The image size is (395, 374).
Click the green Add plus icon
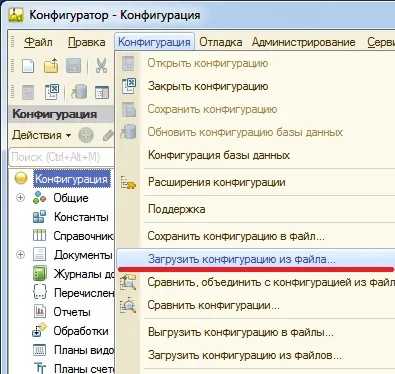[x=86, y=135]
